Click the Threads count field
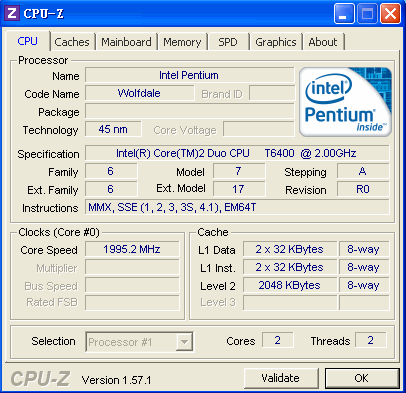Image resolution: width=406 pixels, height=393 pixels. [371, 340]
